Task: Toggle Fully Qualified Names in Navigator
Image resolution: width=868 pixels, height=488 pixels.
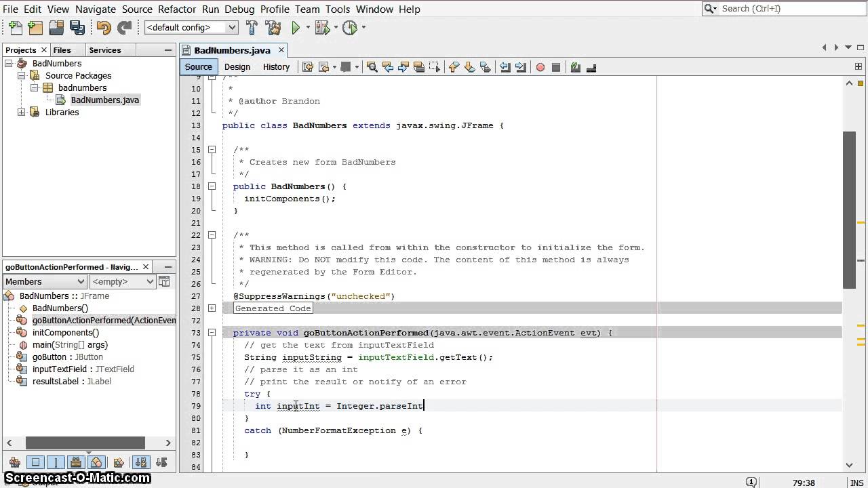Action: coord(119,462)
